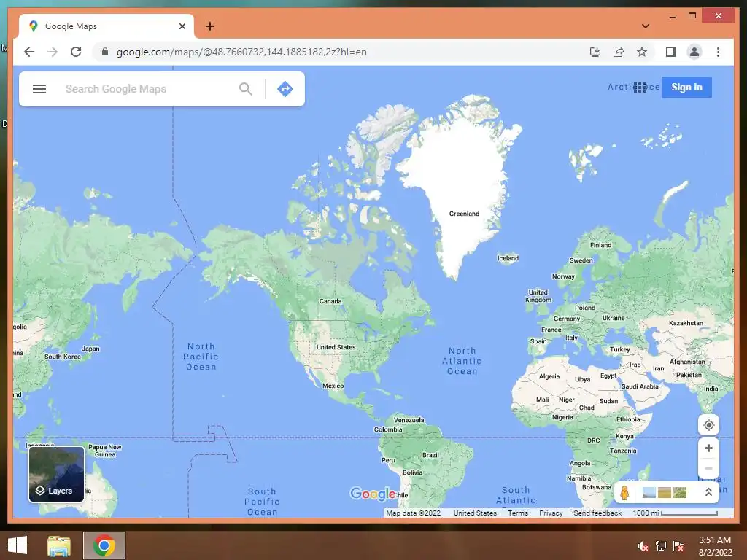Click the Mexico label on map
Image resolution: width=747 pixels, height=560 pixels.
(x=333, y=386)
